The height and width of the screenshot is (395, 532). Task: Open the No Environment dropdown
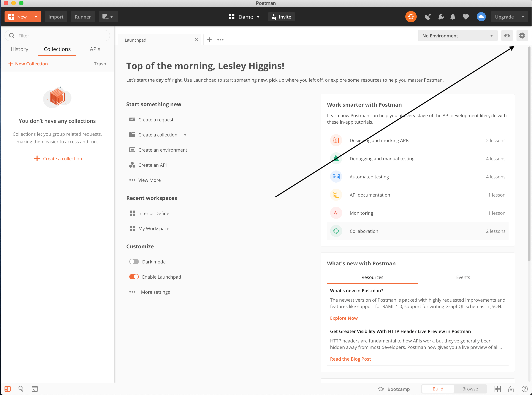(457, 36)
